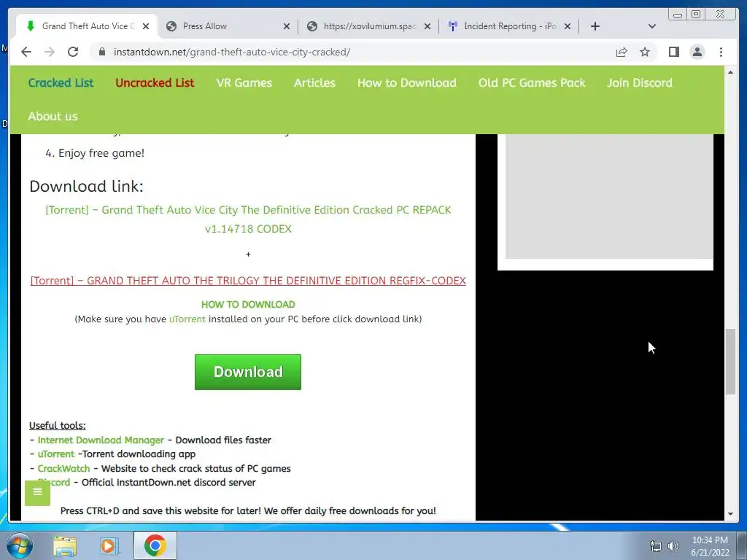Open the VR Games menu item
The image size is (747, 560).
244,83
